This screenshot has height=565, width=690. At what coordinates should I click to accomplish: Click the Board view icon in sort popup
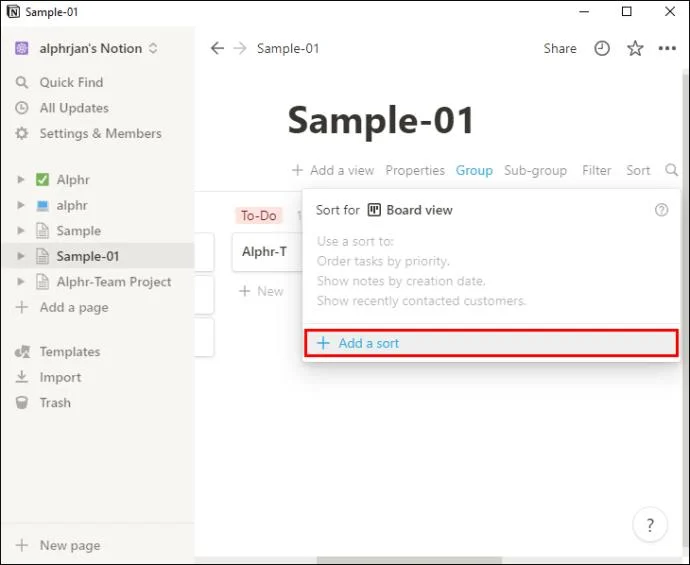pos(374,210)
